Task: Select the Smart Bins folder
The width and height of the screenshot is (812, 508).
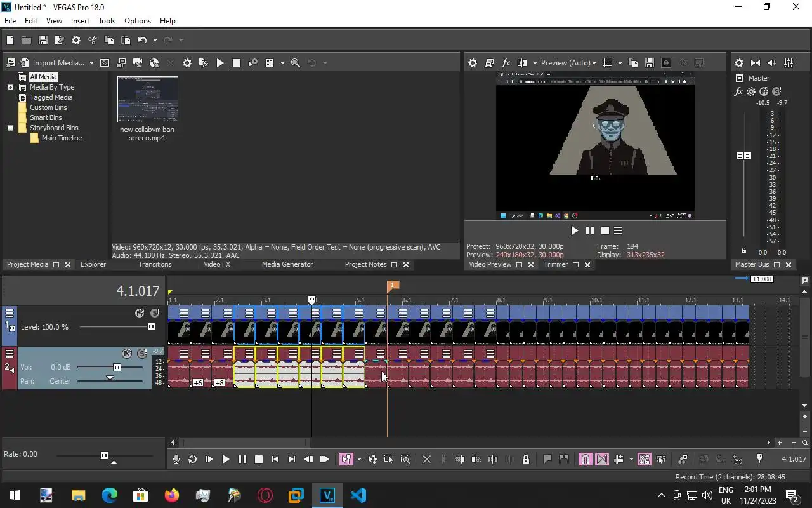Action: click(46, 117)
